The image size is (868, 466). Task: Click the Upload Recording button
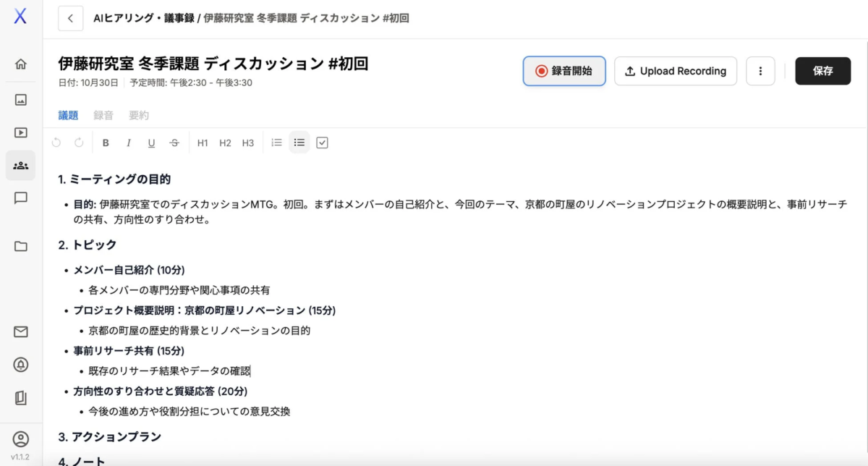click(x=675, y=71)
